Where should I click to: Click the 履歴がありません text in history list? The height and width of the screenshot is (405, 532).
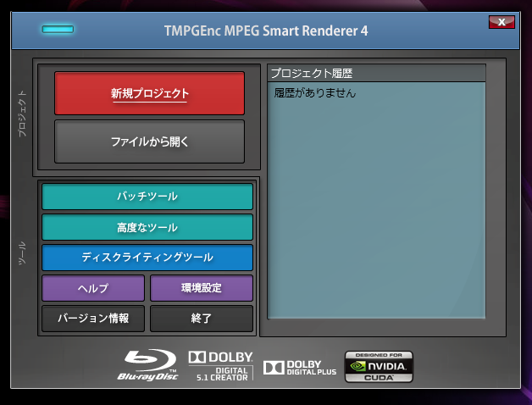tap(315, 93)
